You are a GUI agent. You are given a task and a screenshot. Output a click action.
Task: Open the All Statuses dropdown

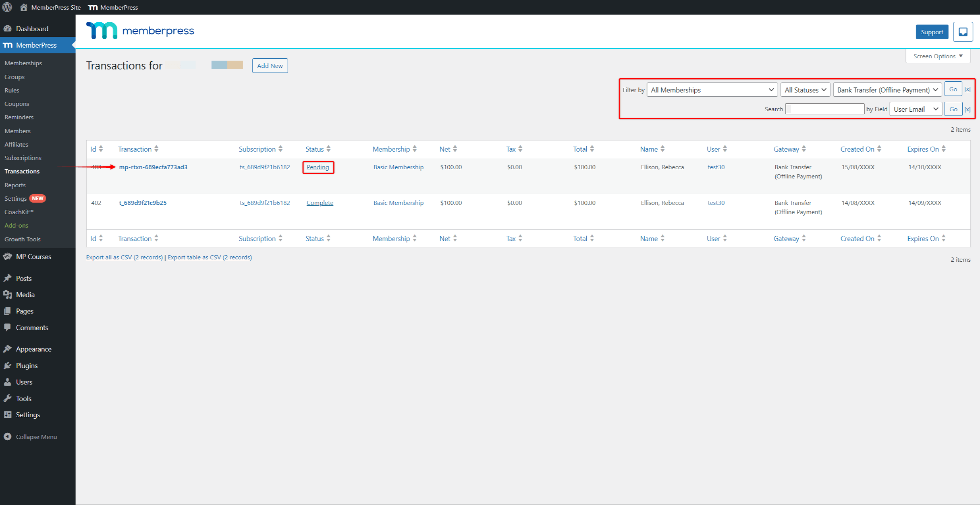tap(805, 90)
